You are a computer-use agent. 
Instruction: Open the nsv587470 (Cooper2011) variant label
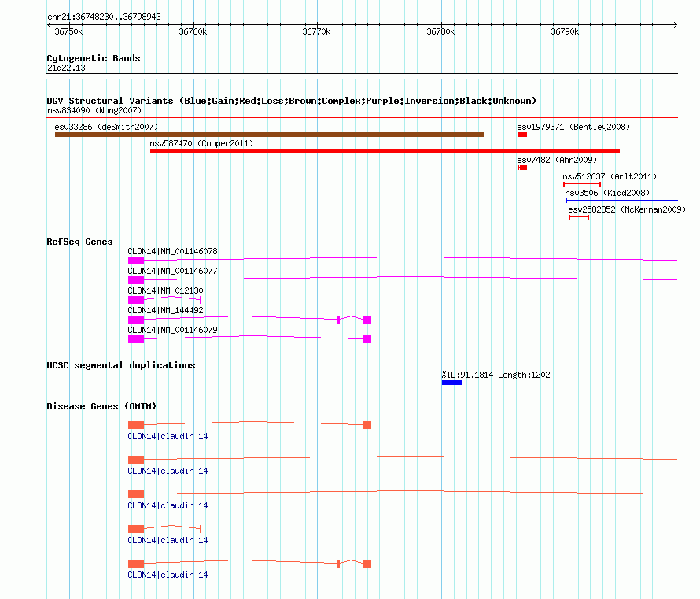tap(201, 143)
